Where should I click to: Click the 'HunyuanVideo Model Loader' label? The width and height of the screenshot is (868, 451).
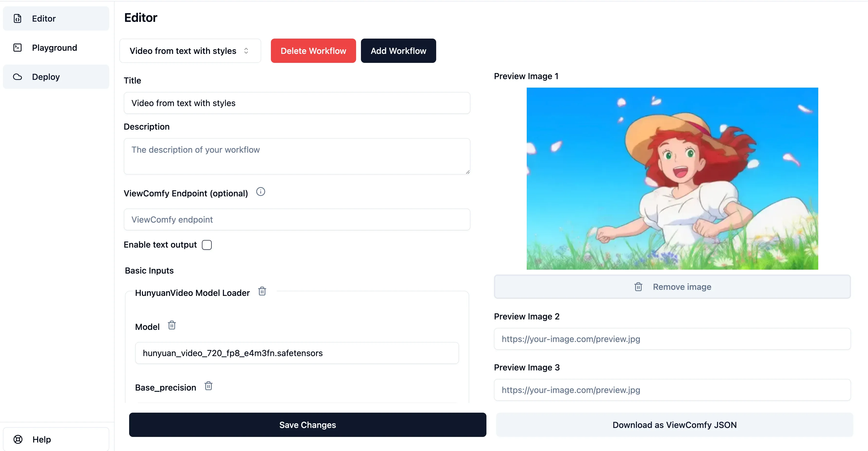point(192,293)
